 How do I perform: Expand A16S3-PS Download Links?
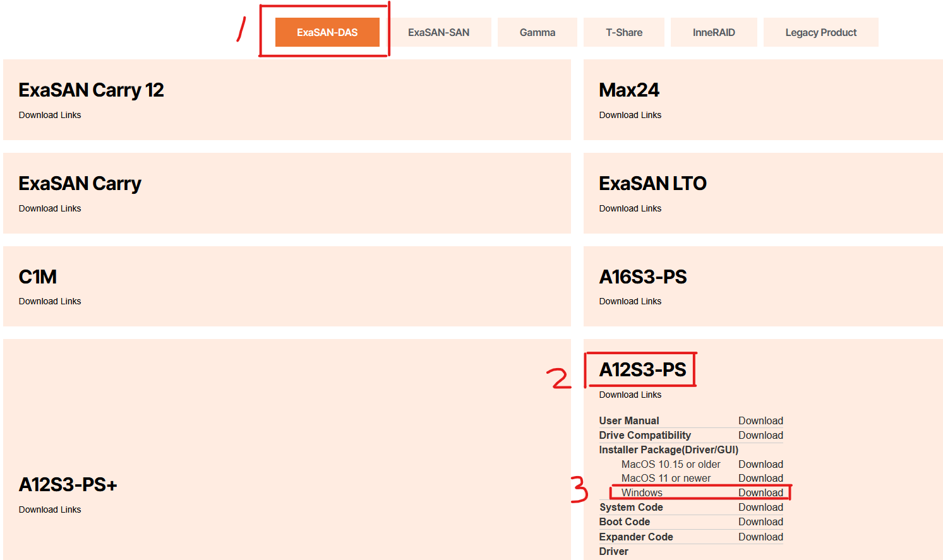[x=630, y=301]
